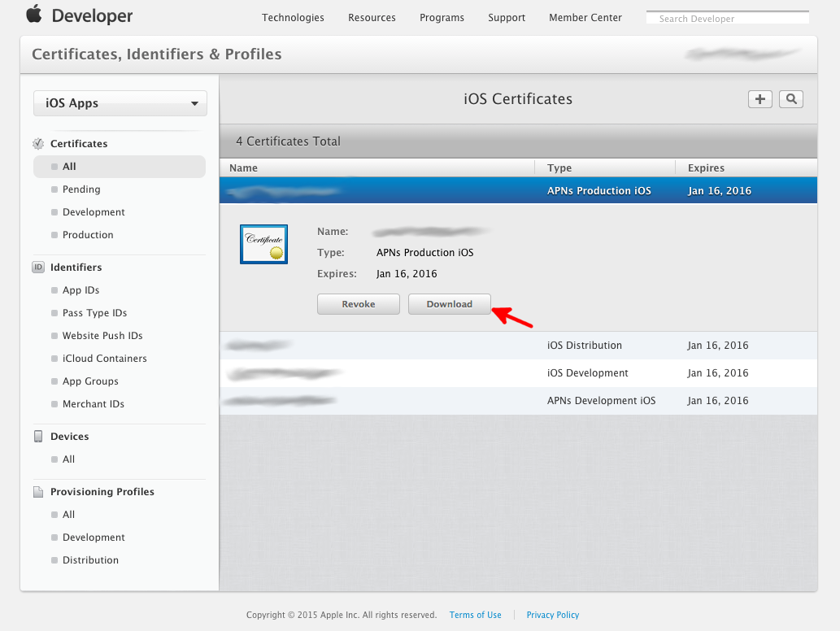Select the APNs Development iOS row

[518, 401]
